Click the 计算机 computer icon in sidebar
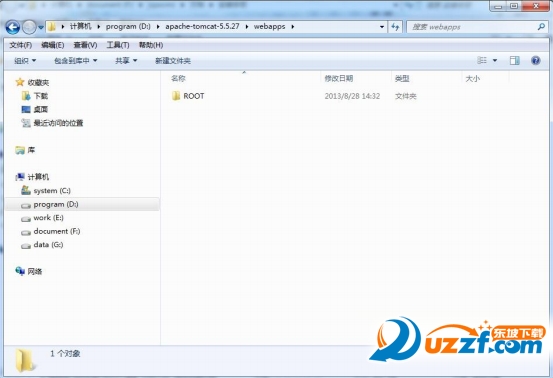Screen dimensions: 553x378 20,177
